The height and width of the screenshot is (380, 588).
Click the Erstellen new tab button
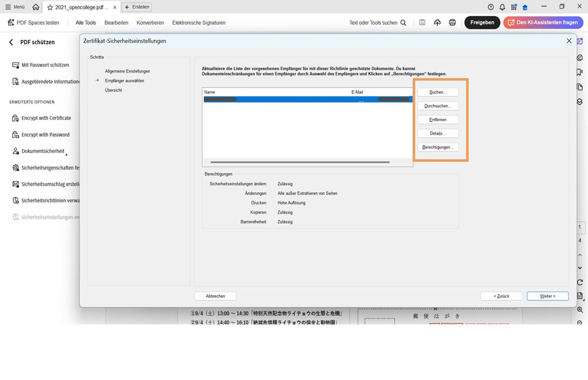137,7
